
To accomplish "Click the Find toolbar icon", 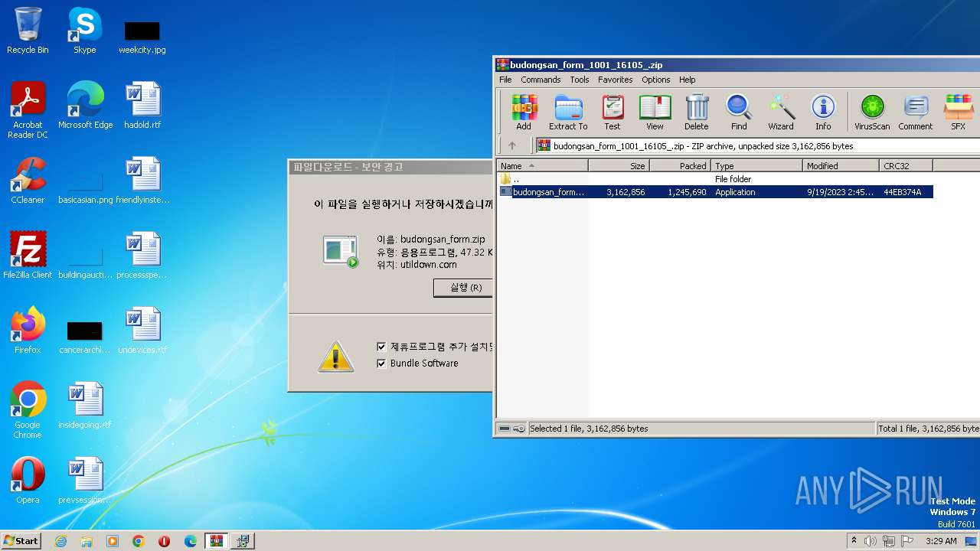I will tap(739, 112).
